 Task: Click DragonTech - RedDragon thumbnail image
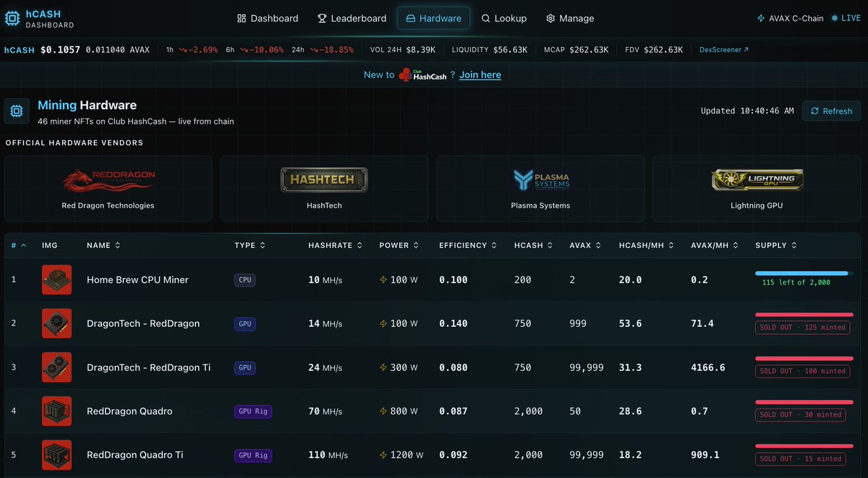click(x=56, y=323)
